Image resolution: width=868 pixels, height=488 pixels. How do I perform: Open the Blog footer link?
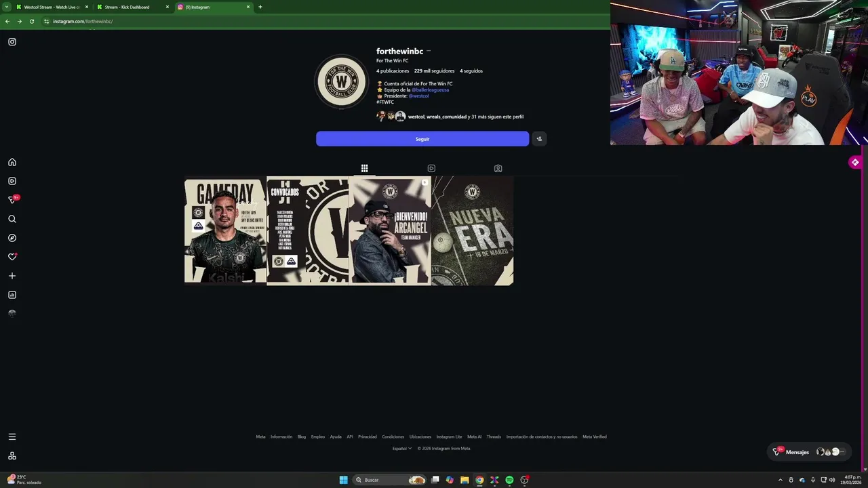pyautogui.click(x=302, y=437)
